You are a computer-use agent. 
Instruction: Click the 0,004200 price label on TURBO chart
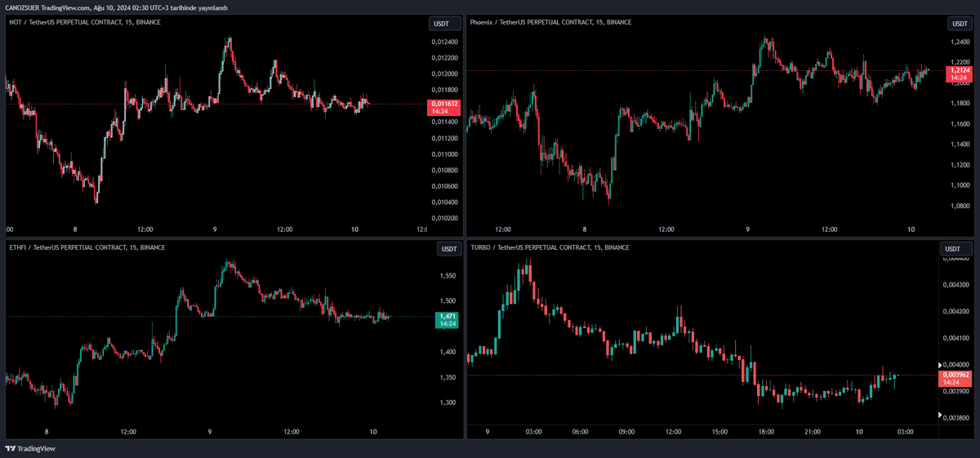point(955,312)
